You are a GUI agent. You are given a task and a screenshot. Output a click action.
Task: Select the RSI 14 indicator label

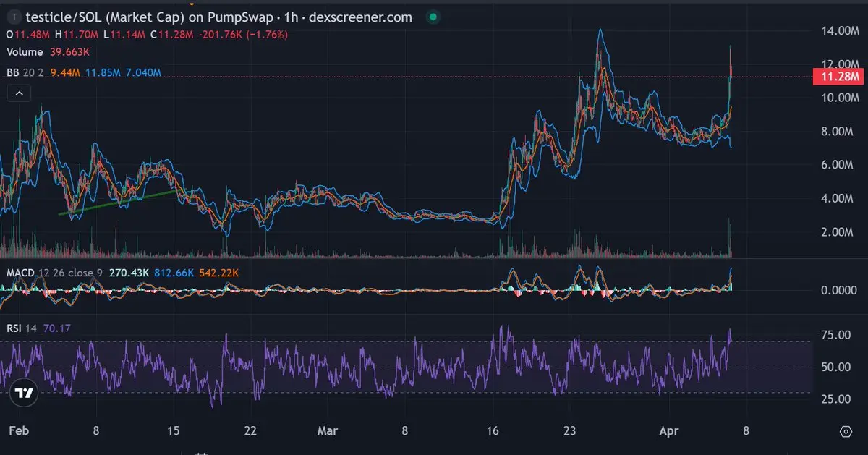click(x=22, y=328)
